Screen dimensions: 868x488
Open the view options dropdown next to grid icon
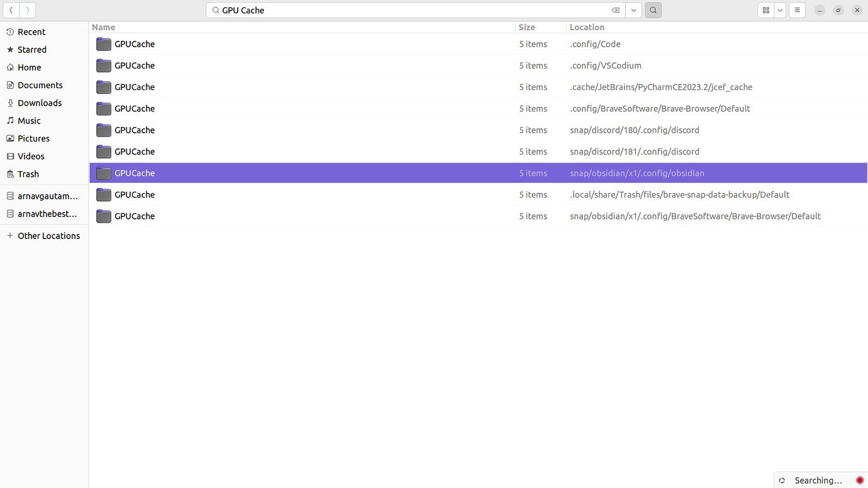coord(779,10)
